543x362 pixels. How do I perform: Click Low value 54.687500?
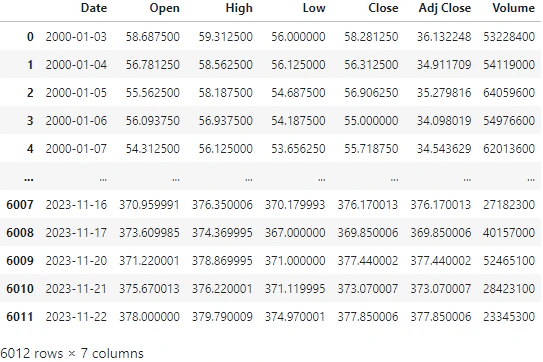click(298, 93)
